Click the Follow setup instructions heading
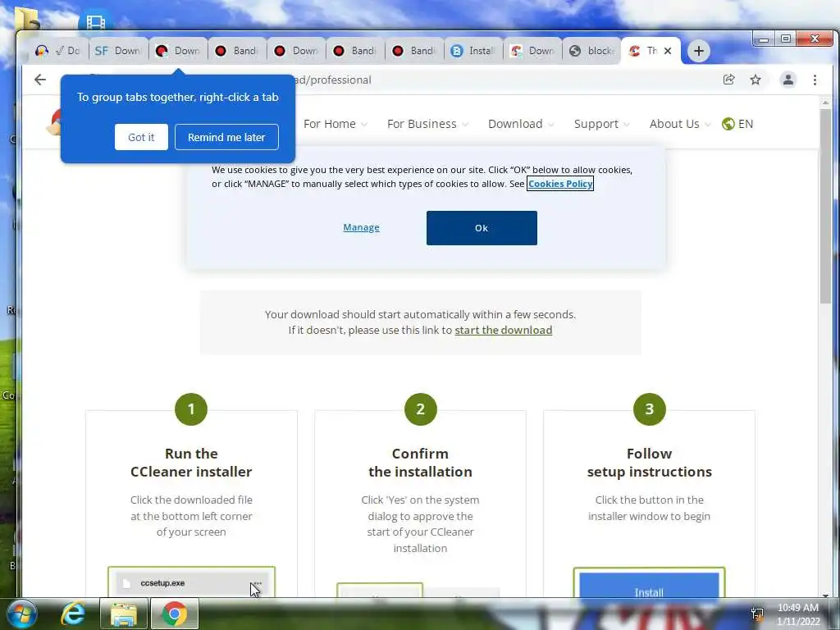 click(650, 463)
